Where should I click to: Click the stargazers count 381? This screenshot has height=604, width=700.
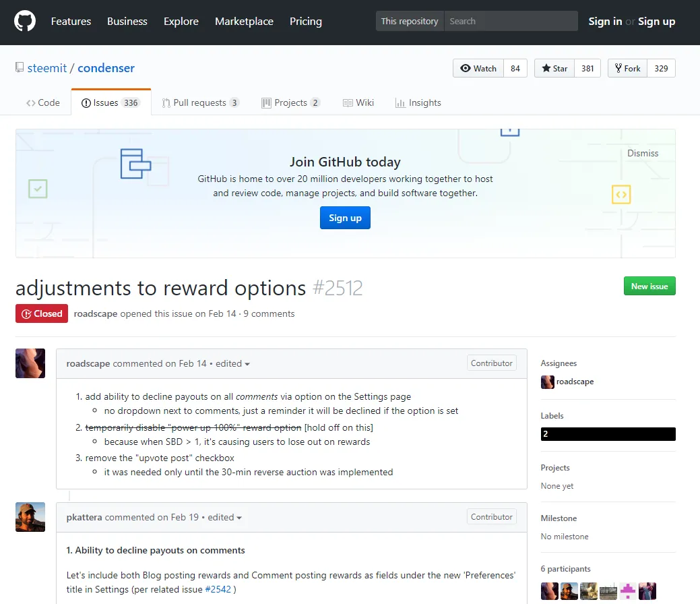[587, 68]
